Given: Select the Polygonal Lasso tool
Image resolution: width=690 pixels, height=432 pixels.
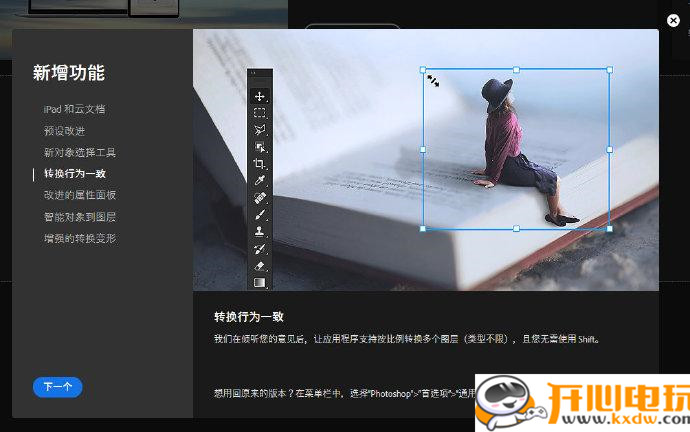Looking at the screenshot, I should pos(260,130).
